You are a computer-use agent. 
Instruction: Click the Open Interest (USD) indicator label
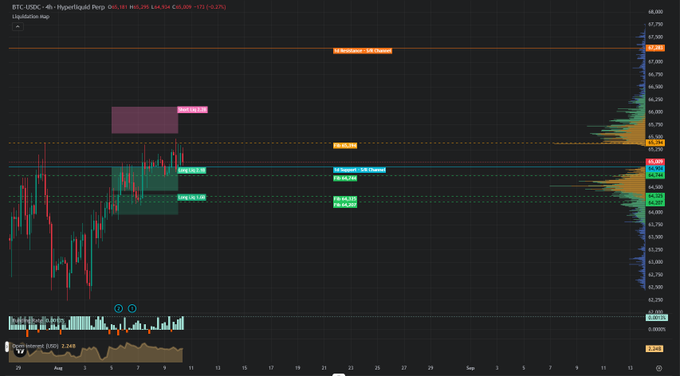pos(35,346)
